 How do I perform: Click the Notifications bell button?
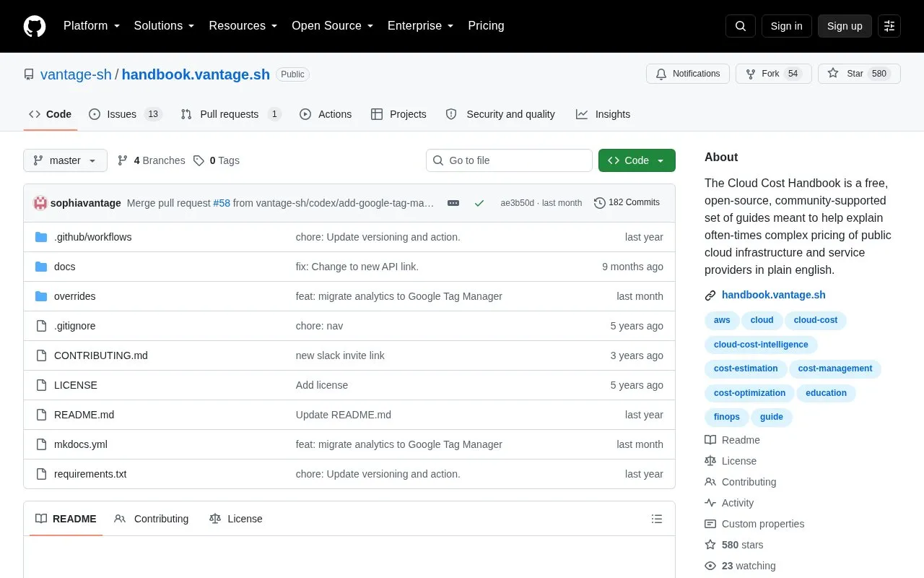688,74
